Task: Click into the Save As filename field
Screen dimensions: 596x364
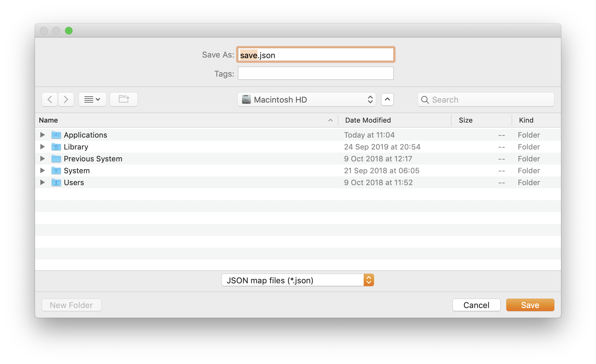Action: click(316, 55)
